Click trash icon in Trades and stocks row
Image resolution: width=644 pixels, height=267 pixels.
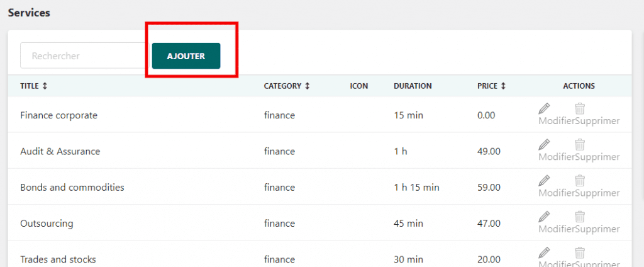tap(580, 253)
